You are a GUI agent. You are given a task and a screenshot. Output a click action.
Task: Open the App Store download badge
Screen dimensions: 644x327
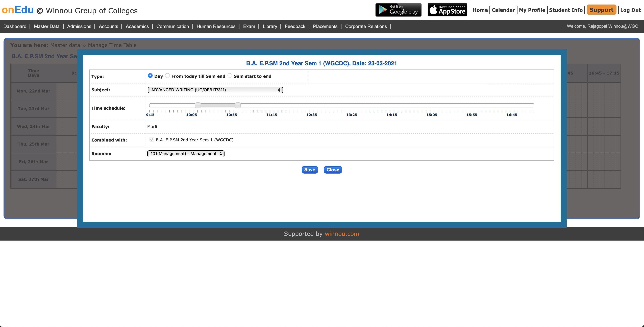[x=447, y=10]
